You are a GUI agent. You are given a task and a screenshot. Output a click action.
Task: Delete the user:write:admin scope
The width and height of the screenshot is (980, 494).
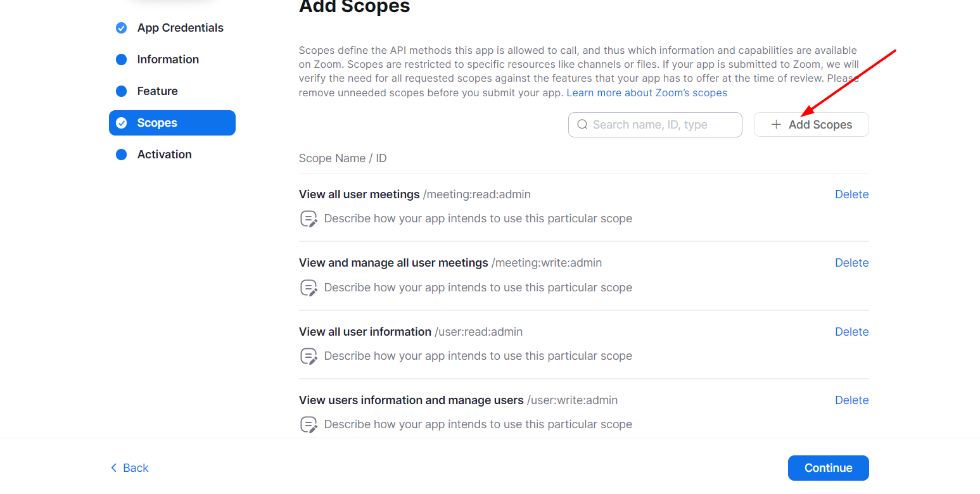tap(851, 400)
